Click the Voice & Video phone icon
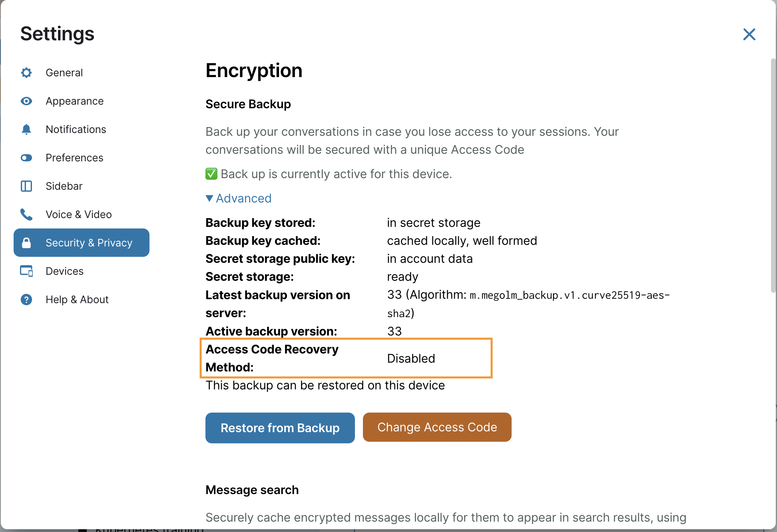This screenshot has height=532, width=777. coord(26,214)
